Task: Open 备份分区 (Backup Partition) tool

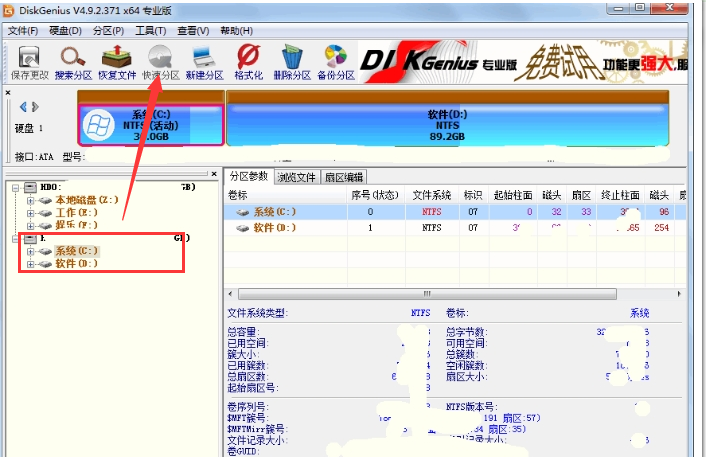Action: coord(335,60)
